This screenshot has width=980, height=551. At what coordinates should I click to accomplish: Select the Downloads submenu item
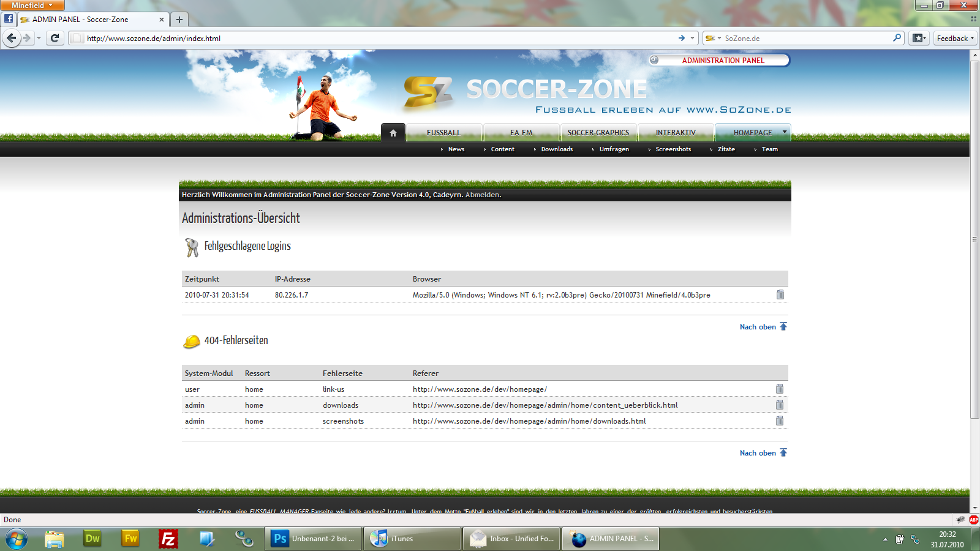[x=557, y=149]
